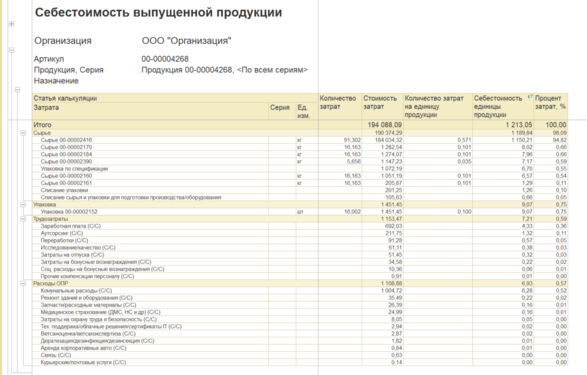The image size is (587, 375).
Task: Collapse the Трудозатраты group
Action: [23, 219]
